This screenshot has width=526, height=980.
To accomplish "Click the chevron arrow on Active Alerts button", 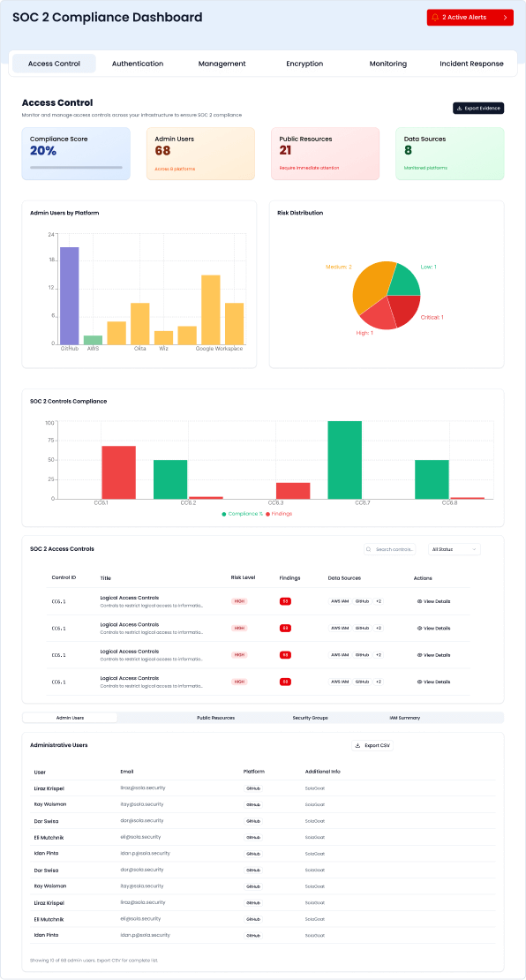I will pyautogui.click(x=505, y=18).
